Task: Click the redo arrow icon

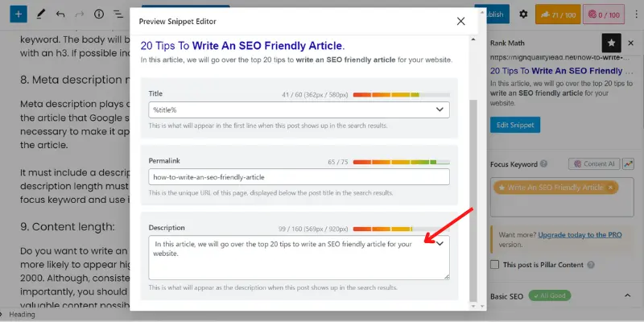Action: pyautogui.click(x=79, y=14)
